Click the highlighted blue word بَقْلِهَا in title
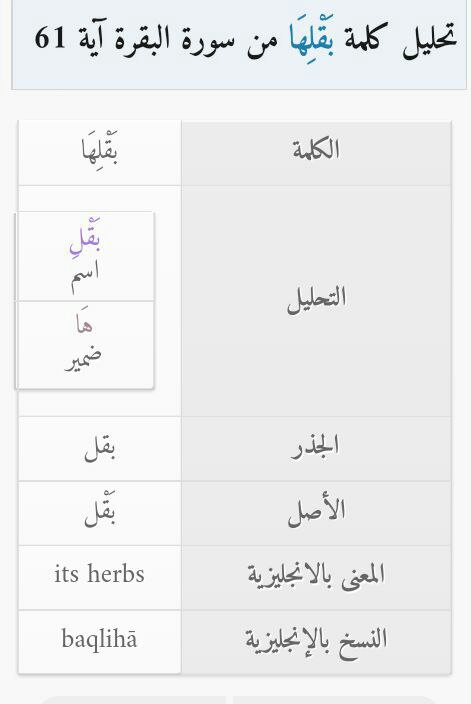Image resolution: width=471 pixels, height=704 pixels. [311, 38]
